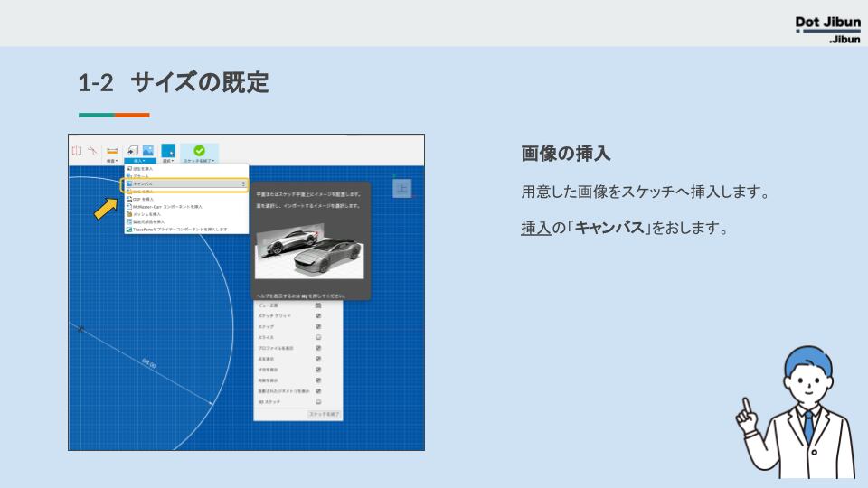Click the slide title サイズの既定
This screenshot has width=868, height=488.
(200, 83)
